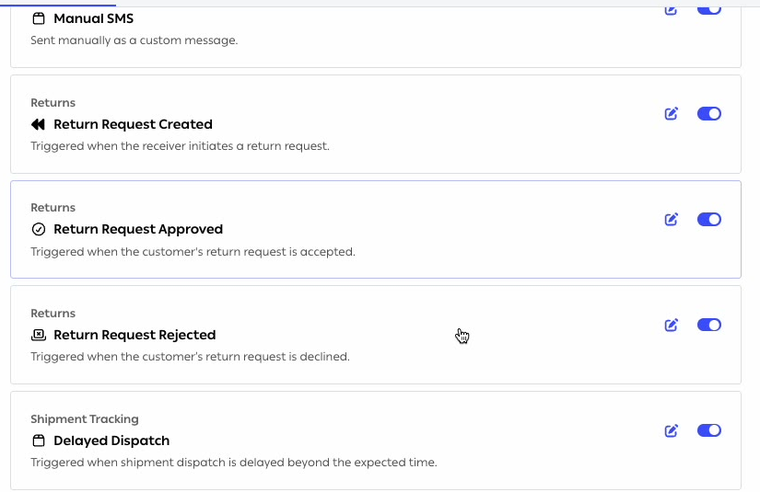
Task: Select the Delayed Dispatch title
Action: click(x=111, y=441)
